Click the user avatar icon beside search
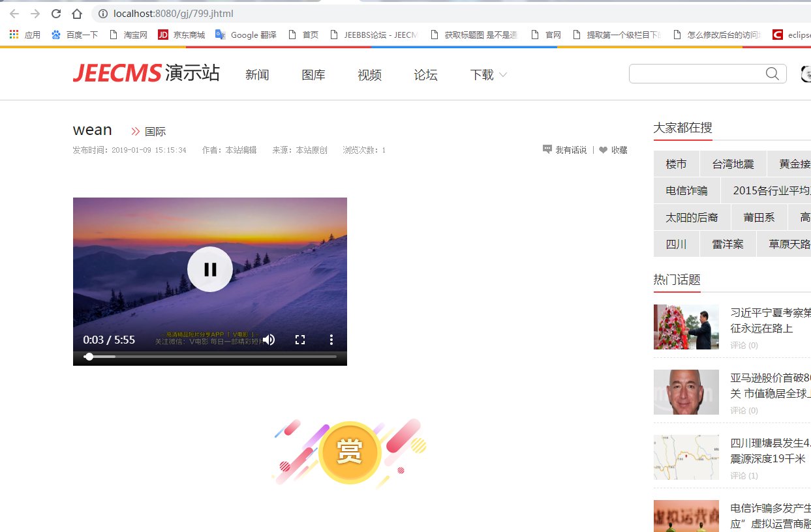 806,74
